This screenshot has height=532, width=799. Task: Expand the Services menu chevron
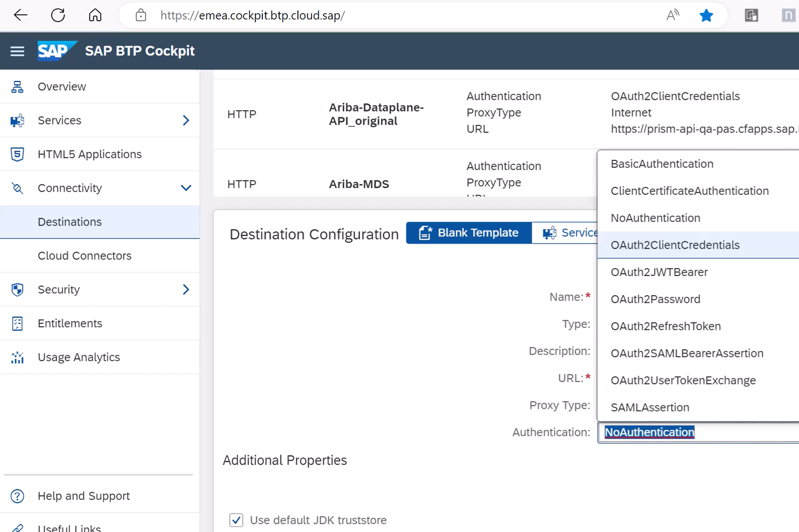[x=186, y=121]
